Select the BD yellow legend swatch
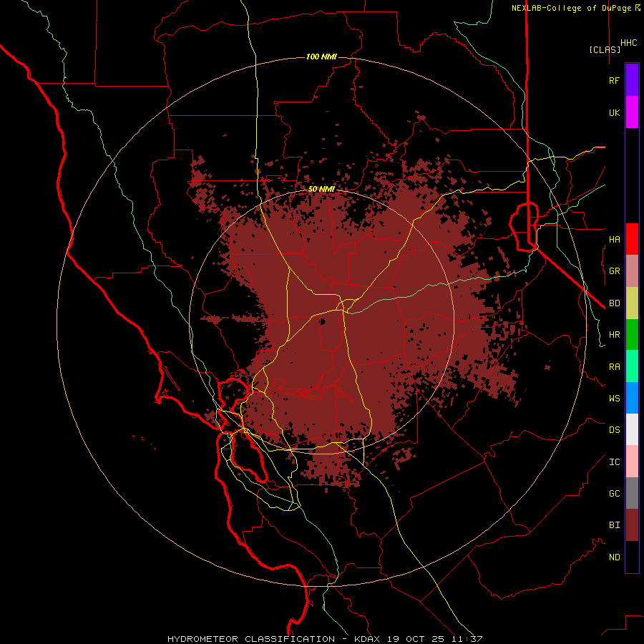The image size is (644, 644). [632, 303]
